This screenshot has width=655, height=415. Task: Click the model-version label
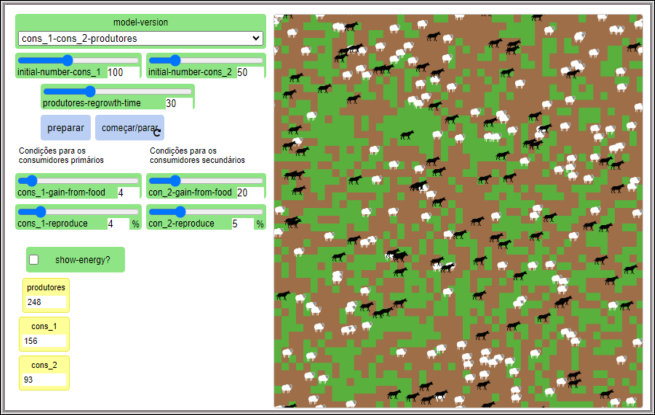140,22
